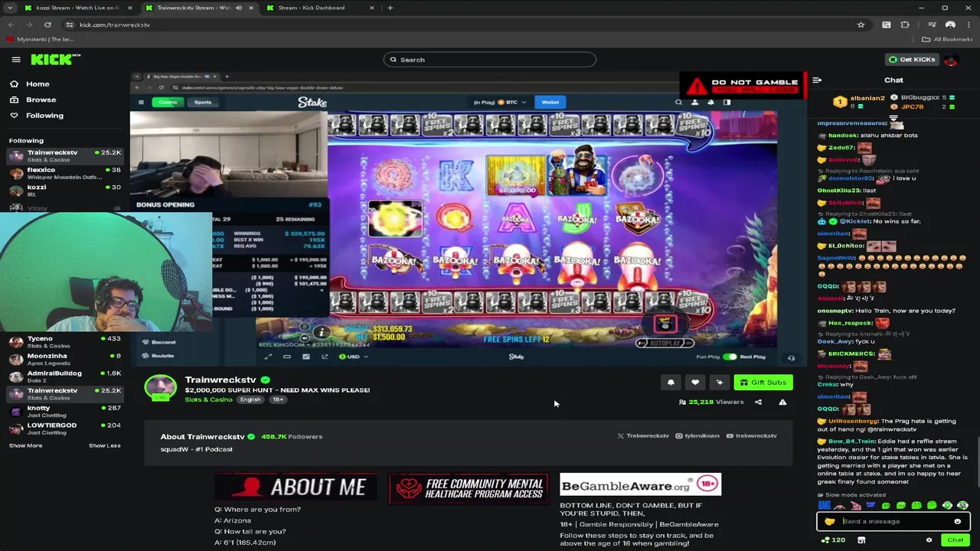
Task: Select Casino tab in Stake header
Action: click(168, 102)
